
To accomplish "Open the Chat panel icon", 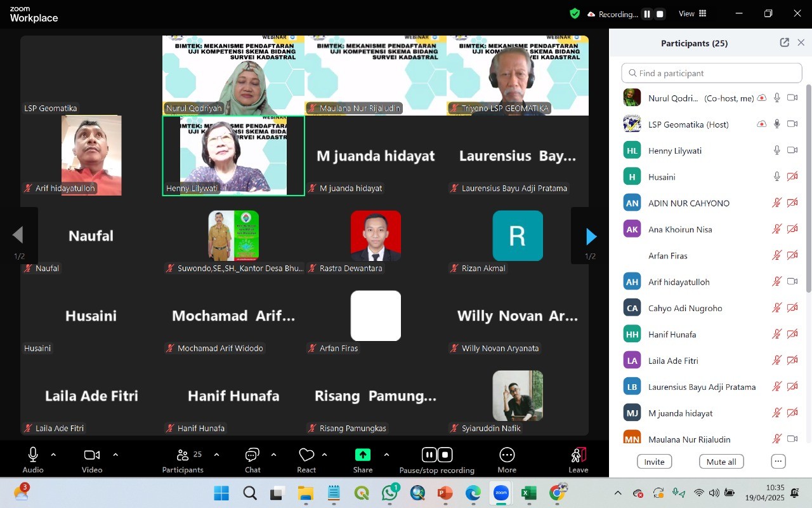I will [252, 455].
